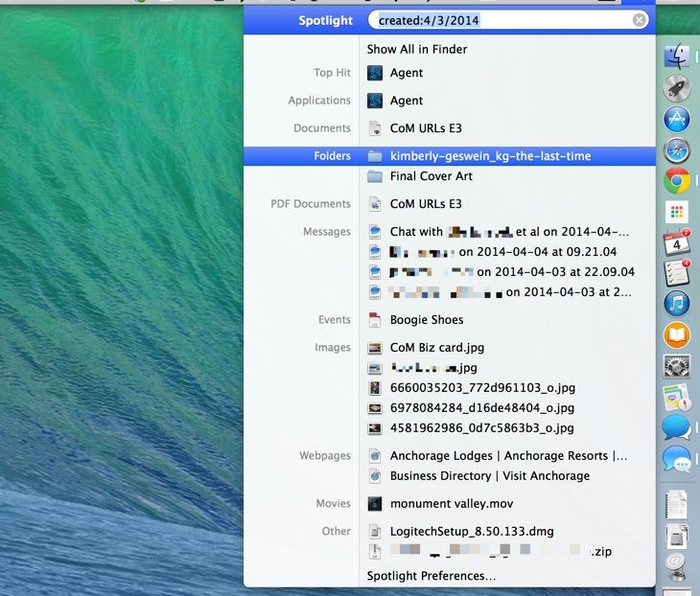This screenshot has height=596, width=700.
Task: Select Show All in Finder
Action: tap(417, 49)
